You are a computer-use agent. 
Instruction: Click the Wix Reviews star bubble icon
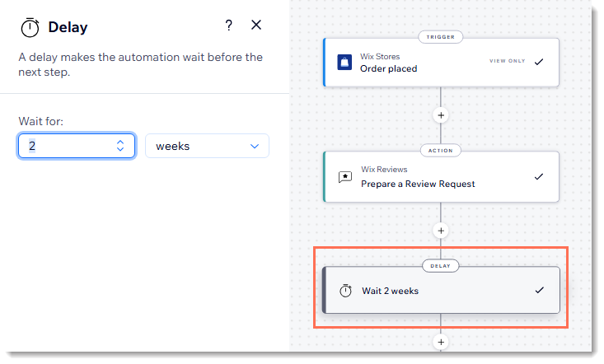pos(344,177)
